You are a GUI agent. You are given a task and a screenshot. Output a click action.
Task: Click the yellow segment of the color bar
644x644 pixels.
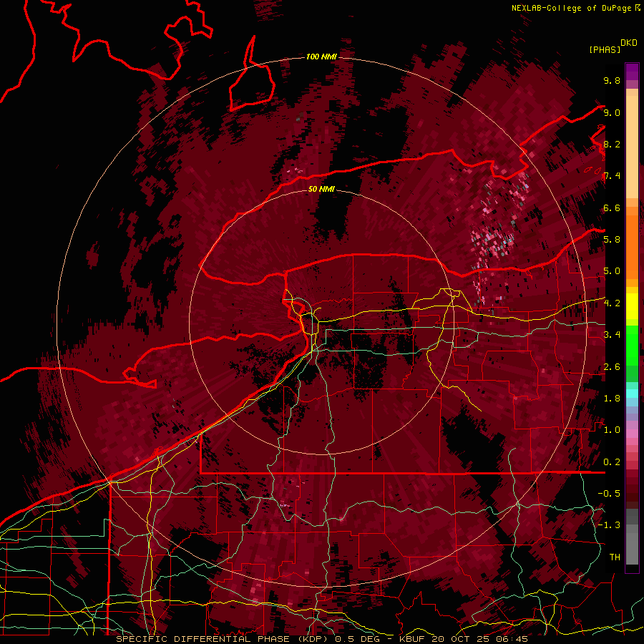pos(632,306)
